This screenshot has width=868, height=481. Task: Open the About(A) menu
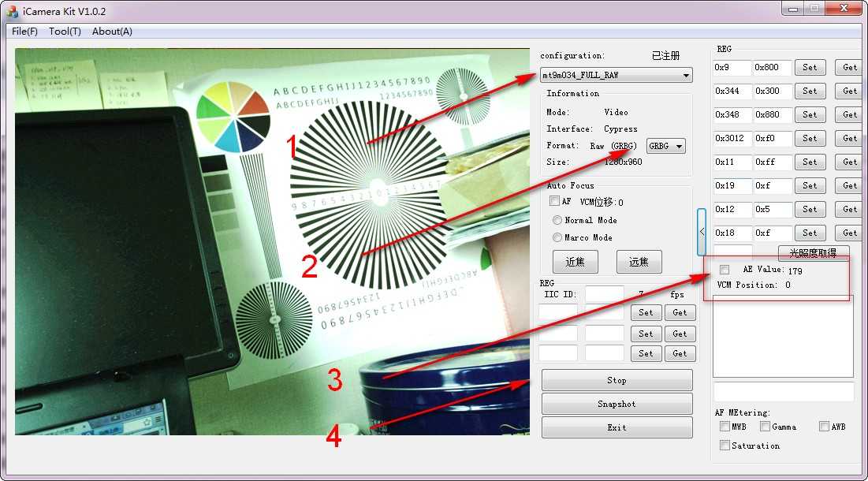[x=112, y=32]
